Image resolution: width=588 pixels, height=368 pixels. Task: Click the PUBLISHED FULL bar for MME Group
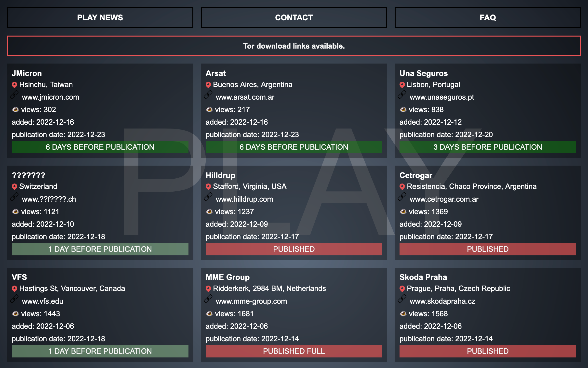click(294, 351)
